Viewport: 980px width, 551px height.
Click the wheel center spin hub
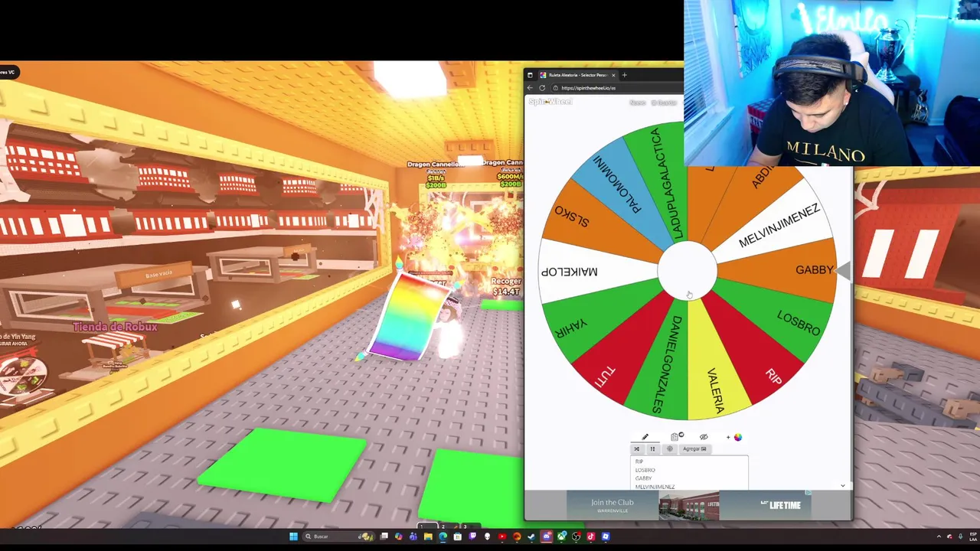[688, 269]
